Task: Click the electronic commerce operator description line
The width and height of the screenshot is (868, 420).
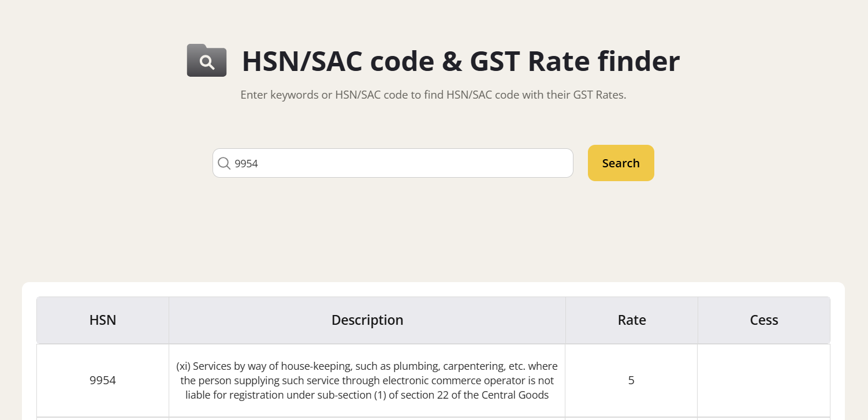Action: tap(367, 381)
